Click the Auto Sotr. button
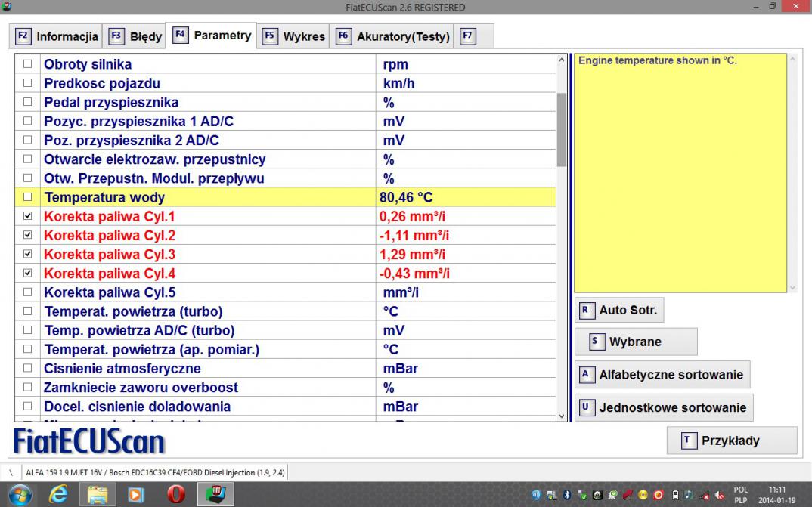This screenshot has width=812, height=507. coord(619,310)
